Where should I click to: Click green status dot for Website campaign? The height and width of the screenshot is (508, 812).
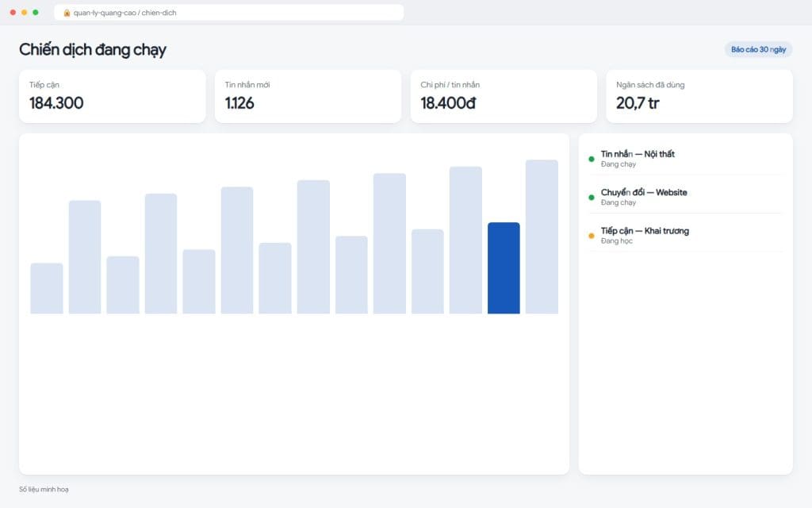pyautogui.click(x=592, y=198)
